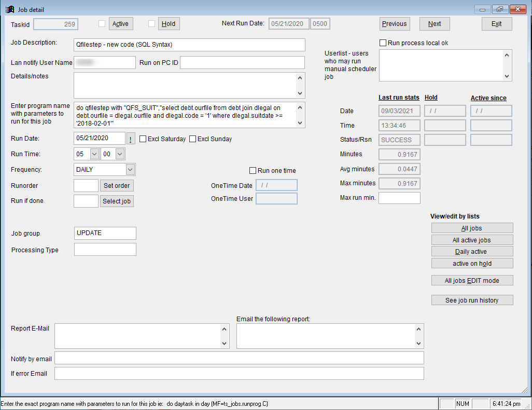Click the Run if done field
Image resolution: width=532 pixels, height=410 pixels.
coord(86,201)
